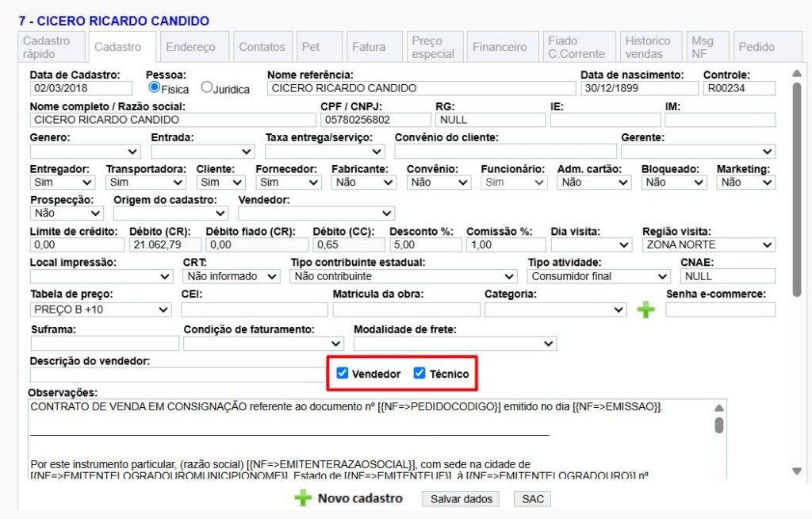Open the Financeiro tab
This screenshot has width=812, height=519.
pyautogui.click(x=503, y=47)
